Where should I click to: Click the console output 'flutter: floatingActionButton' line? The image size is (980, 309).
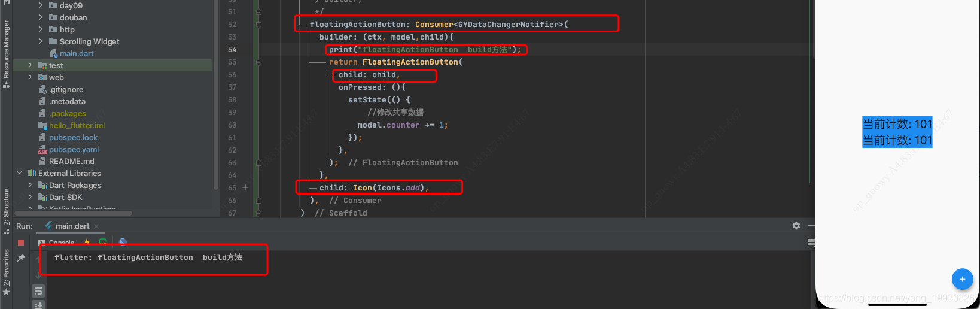148,257
